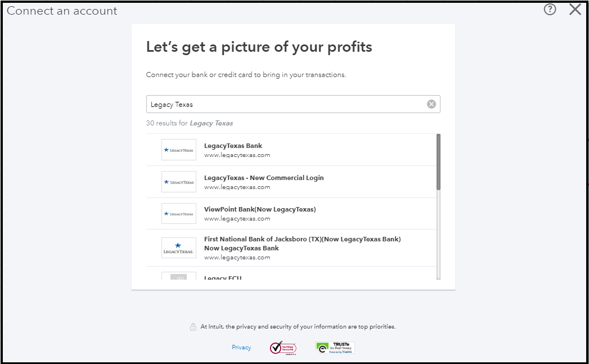This screenshot has width=589, height=364.
Task: Pick First National Bank of Jacksboro result
Action: pos(302,240)
